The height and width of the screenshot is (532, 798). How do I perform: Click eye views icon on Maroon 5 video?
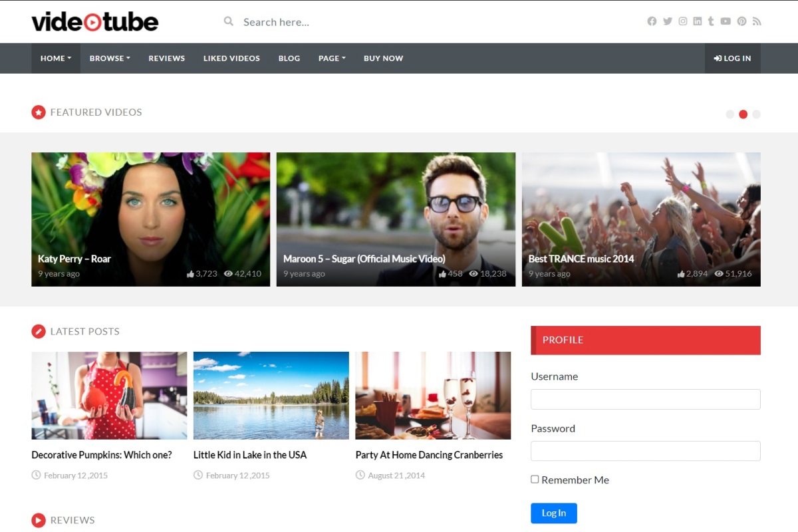473,274
